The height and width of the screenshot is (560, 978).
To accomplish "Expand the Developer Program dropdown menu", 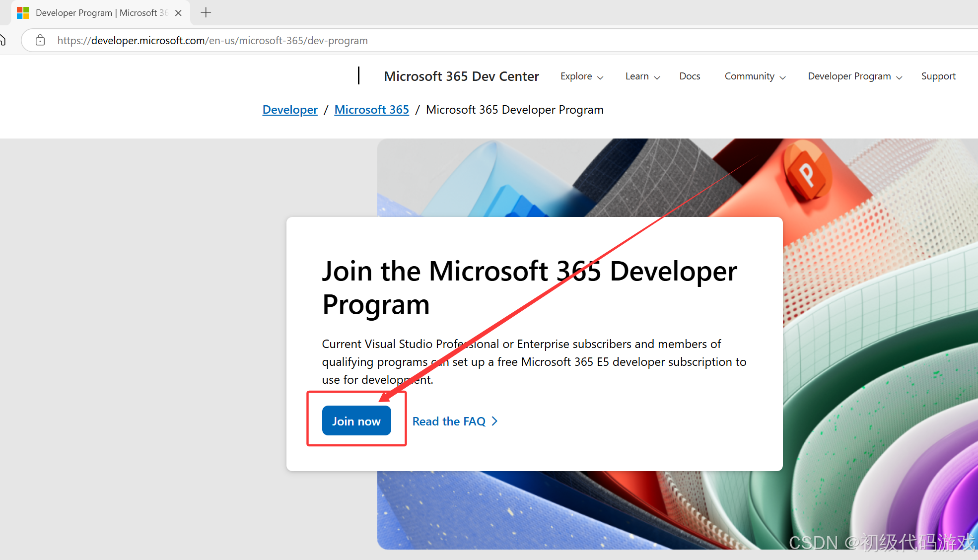I will click(854, 76).
